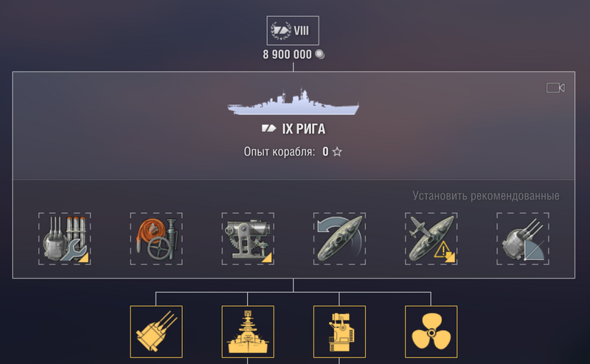Open the yellow propeller engine module
The image size is (590, 364).
(x=431, y=332)
